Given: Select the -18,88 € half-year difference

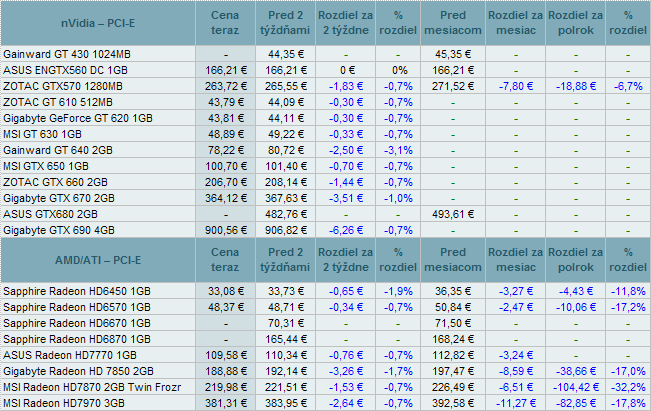Looking at the screenshot, I should click(x=576, y=86).
